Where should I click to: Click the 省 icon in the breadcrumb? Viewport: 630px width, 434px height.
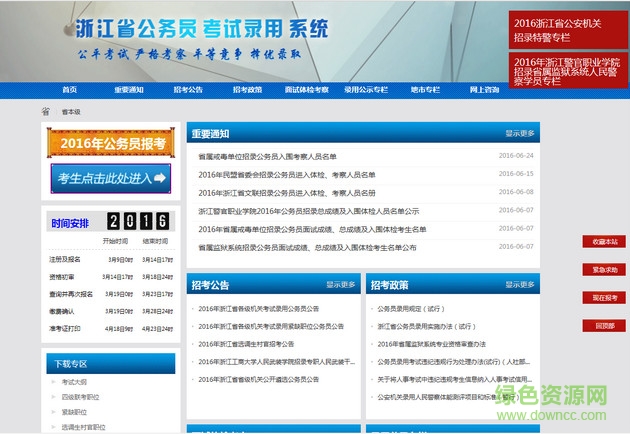pyautogui.click(x=46, y=111)
